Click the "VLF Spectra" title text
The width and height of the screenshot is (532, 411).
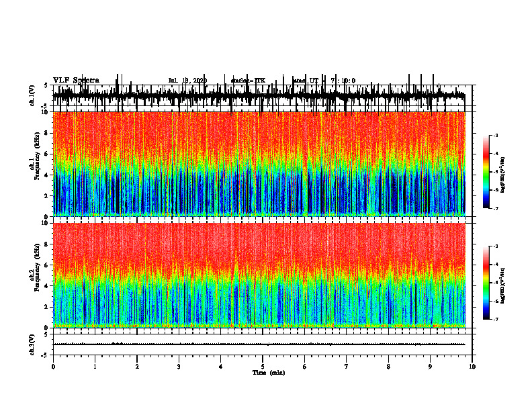[x=76, y=81]
